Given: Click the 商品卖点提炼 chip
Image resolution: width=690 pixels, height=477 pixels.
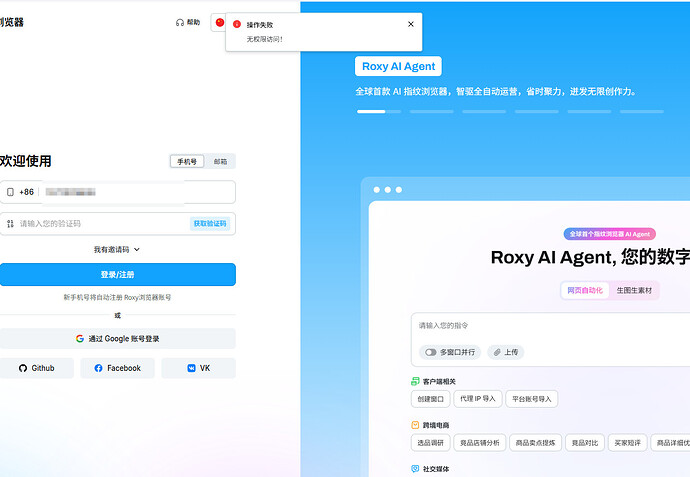Looking at the screenshot, I should 536,443.
